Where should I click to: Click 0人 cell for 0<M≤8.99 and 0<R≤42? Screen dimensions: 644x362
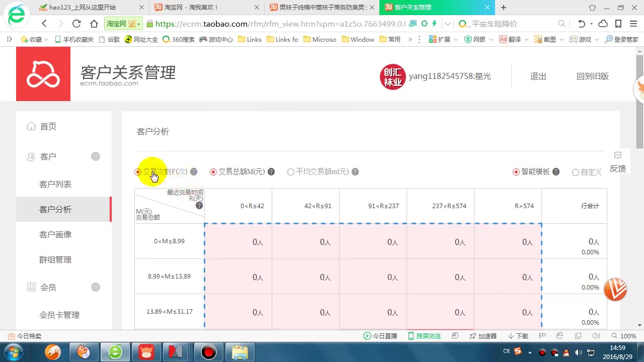pyautogui.click(x=238, y=242)
